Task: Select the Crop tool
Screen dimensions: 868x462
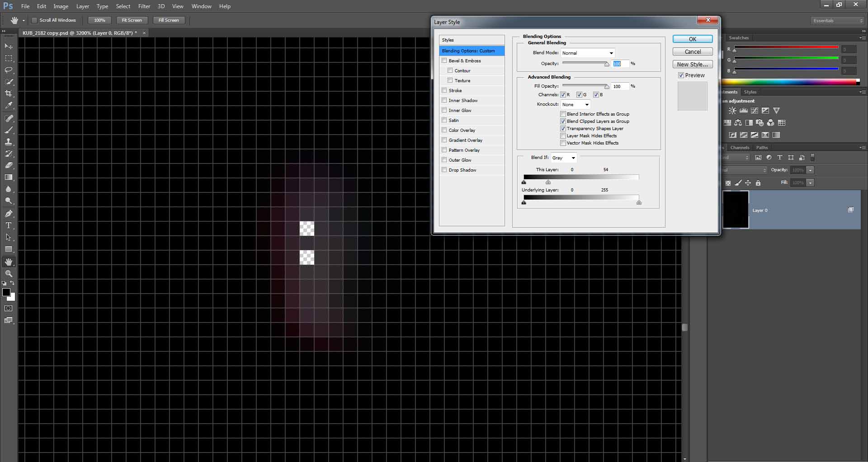Action: (9, 93)
